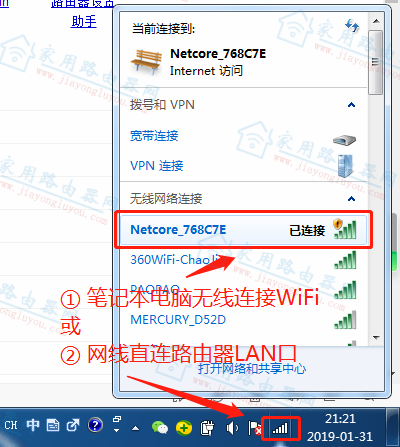Select the VPN 连接 entry
The height and width of the screenshot is (447, 400).
tap(243, 166)
